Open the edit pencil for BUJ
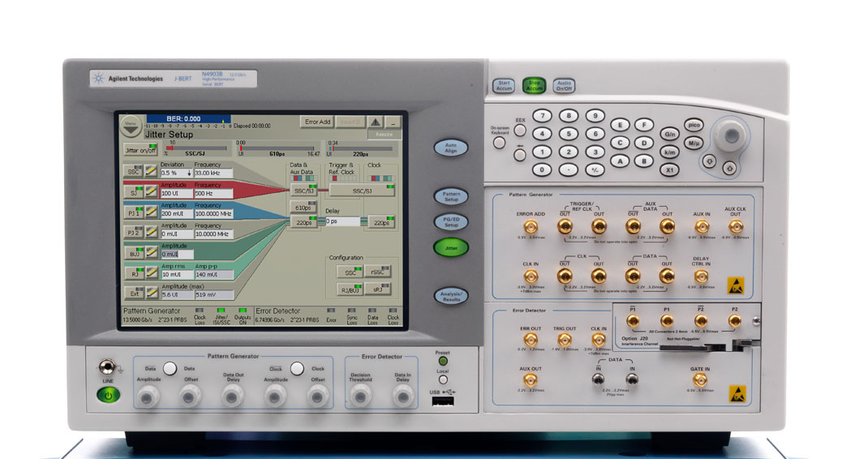Viewport: 868px width, 459px height. pyautogui.click(x=151, y=252)
